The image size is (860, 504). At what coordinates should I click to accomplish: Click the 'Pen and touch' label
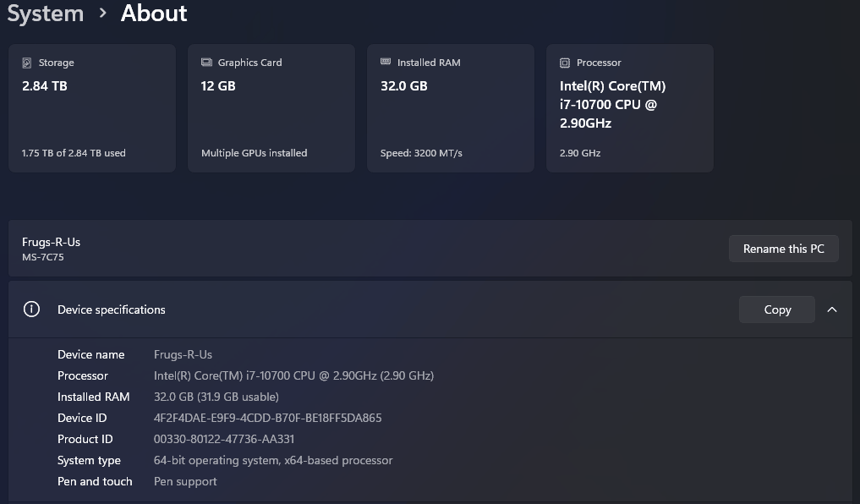click(x=95, y=481)
